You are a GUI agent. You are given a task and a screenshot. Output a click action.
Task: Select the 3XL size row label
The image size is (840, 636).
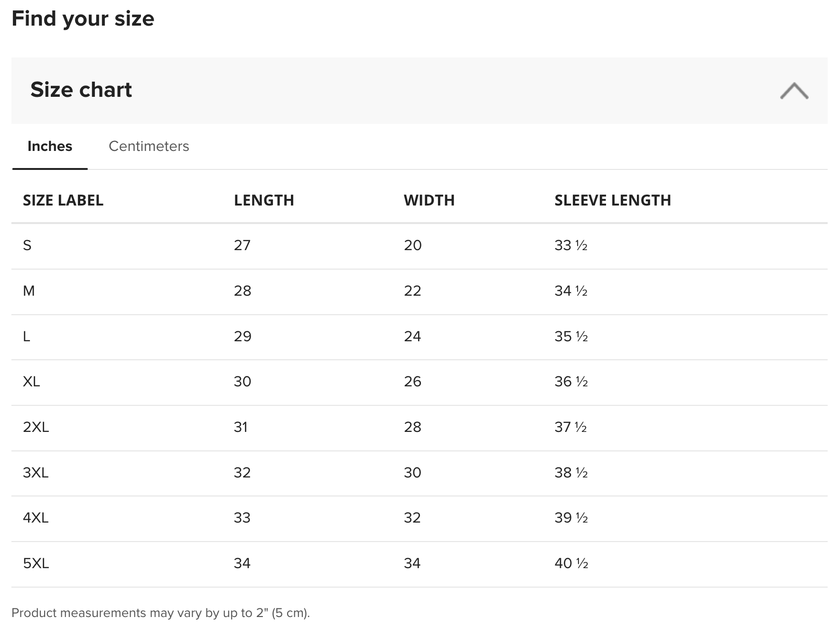[x=36, y=473]
